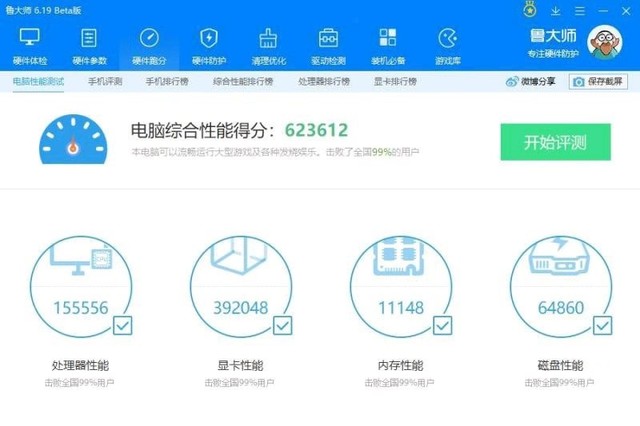
Task: Click the 鲁大师 mascot avatar
Action: point(604,42)
